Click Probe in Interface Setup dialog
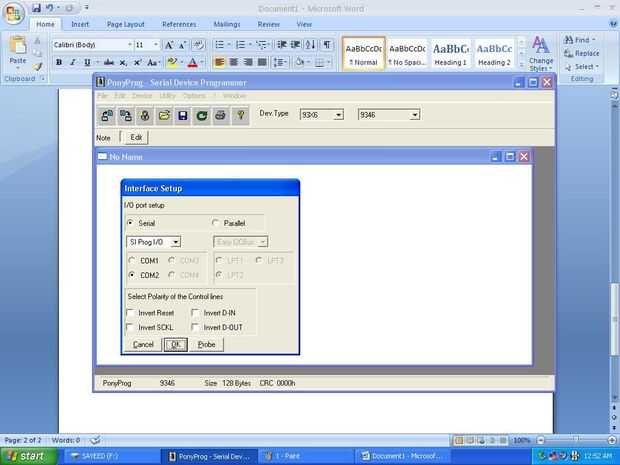The image size is (620, 465). (x=206, y=344)
